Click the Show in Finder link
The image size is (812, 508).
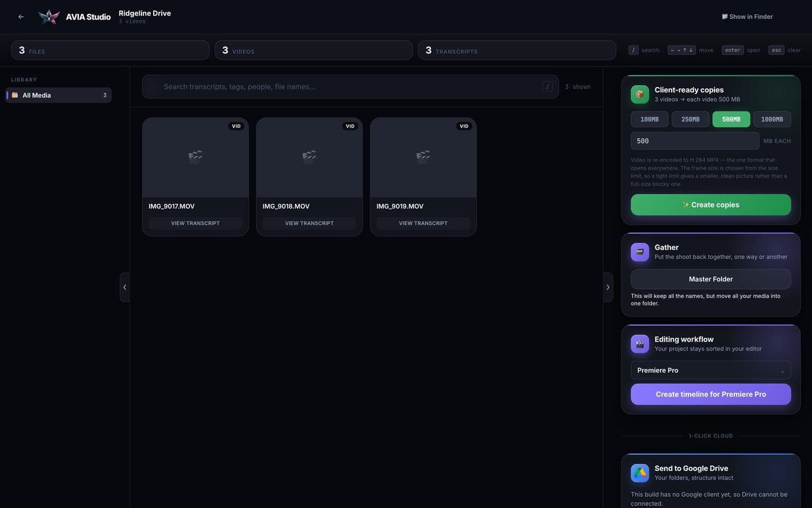coord(747,17)
